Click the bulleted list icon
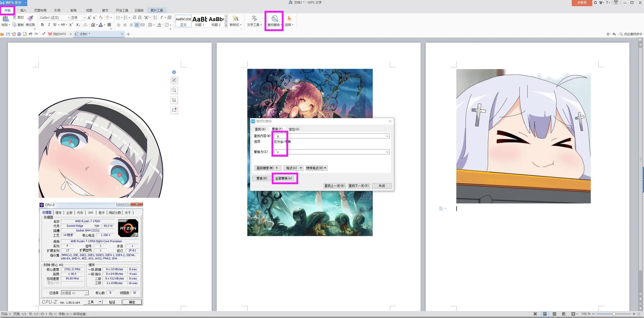Image resolution: width=644 pixels, height=318 pixels. (118, 17)
